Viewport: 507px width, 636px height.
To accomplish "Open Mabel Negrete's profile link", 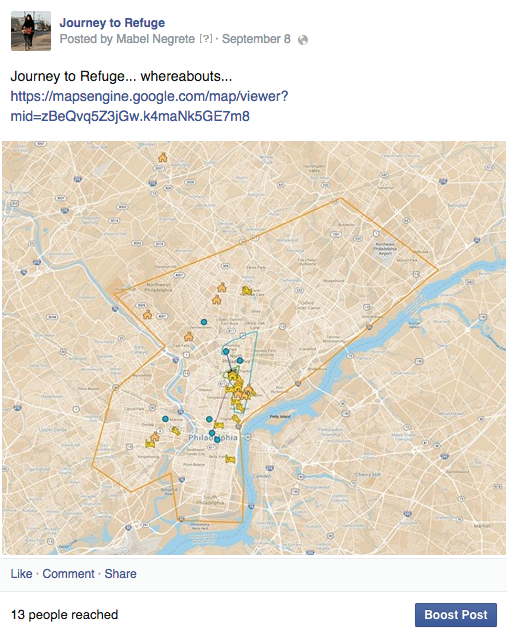I will [155, 39].
